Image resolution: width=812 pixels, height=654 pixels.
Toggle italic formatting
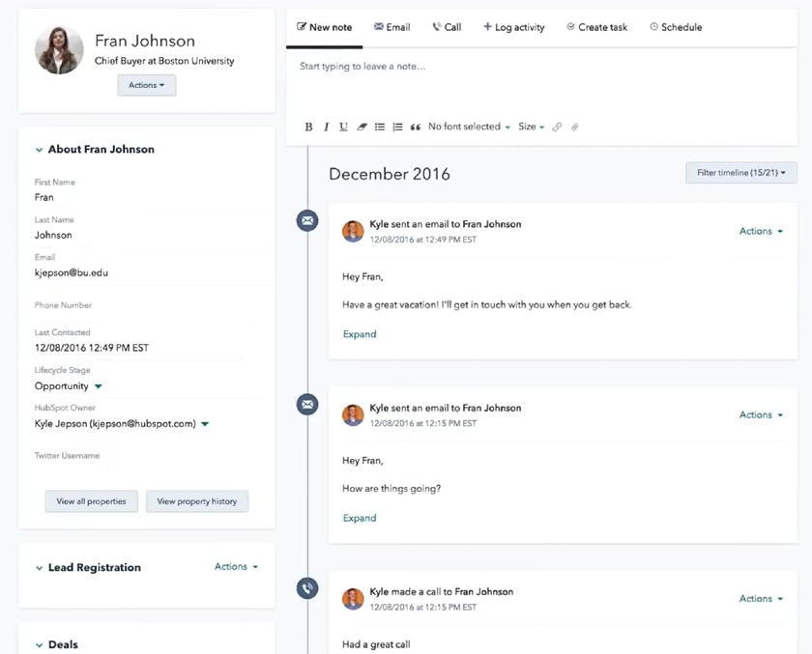pos(325,127)
